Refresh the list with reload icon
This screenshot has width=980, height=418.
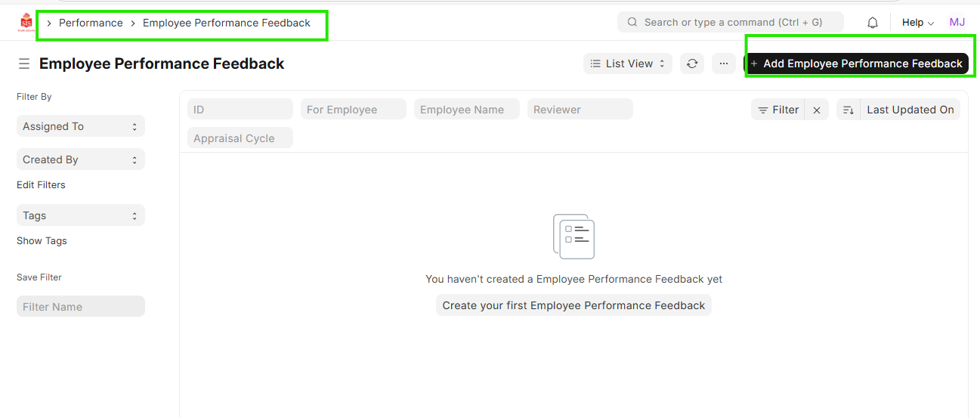692,64
